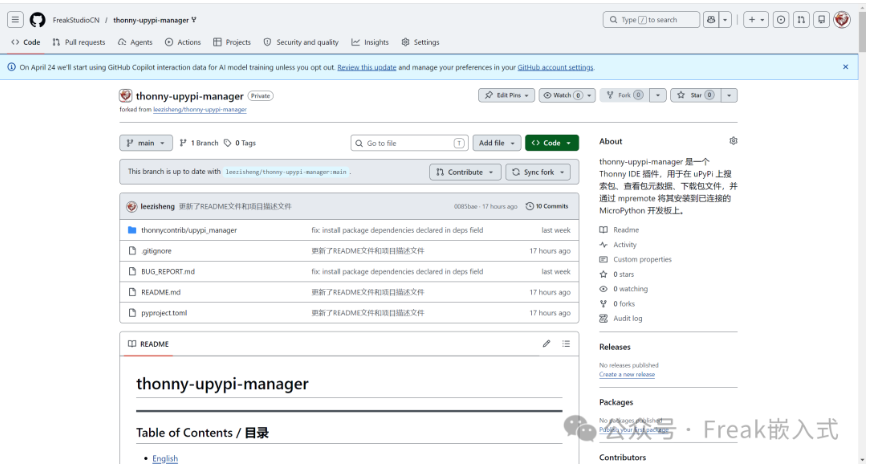Screen dimensions: 870x474
Task: Expand the dropdown arrow next to Fork
Action: [658, 95]
